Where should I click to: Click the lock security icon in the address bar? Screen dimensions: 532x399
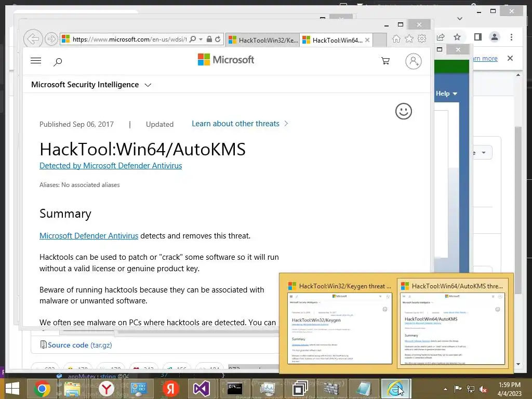209,39
